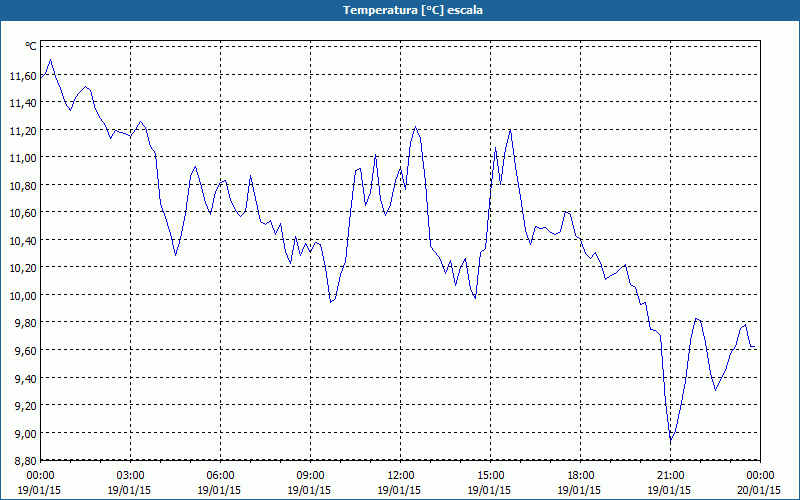The width and height of the screenshot is (800, 500).
Task: Click the 03:00 time axis label
Action: (x=131, y=476)
